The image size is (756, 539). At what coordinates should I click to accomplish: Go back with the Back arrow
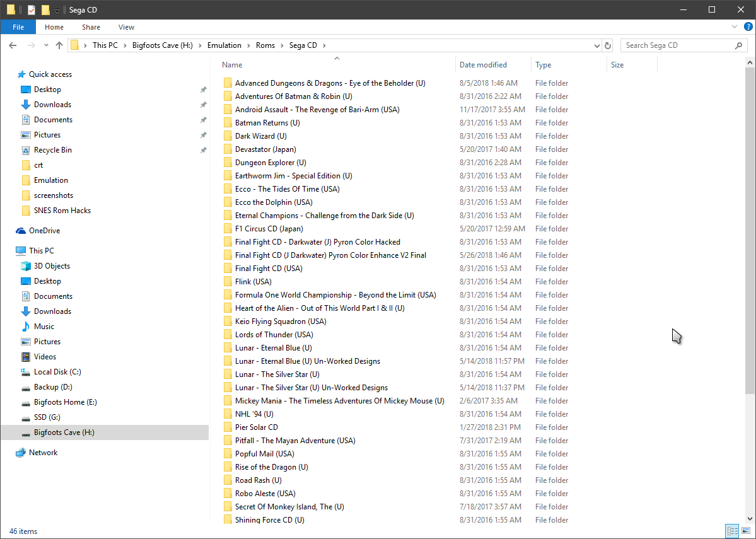point(13,45)
